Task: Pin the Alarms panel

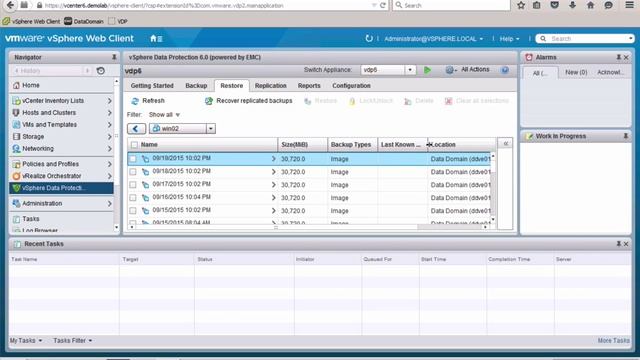Action: coord(619,57)
